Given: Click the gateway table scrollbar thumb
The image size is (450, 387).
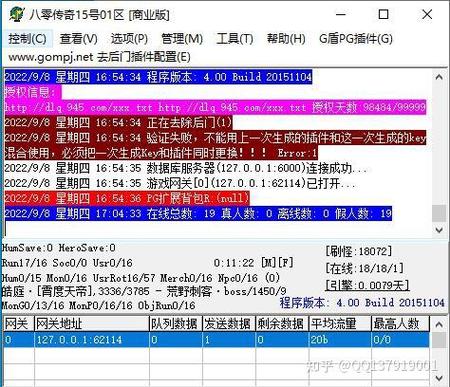Looking at the screenshot, I should 439,340.
